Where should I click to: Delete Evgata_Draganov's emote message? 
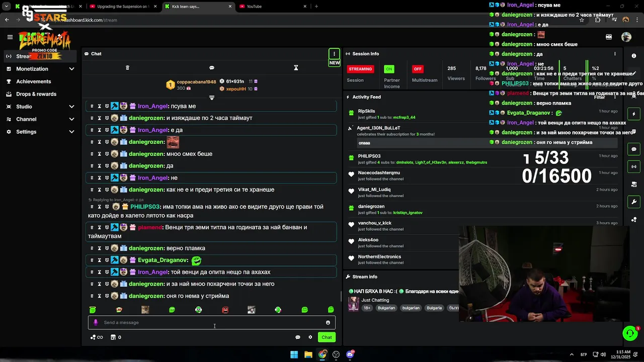click(92, 260)
